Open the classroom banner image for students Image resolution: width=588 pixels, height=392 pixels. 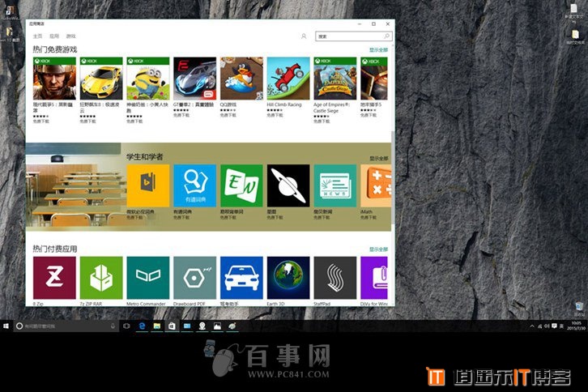(x=75, y=185)
